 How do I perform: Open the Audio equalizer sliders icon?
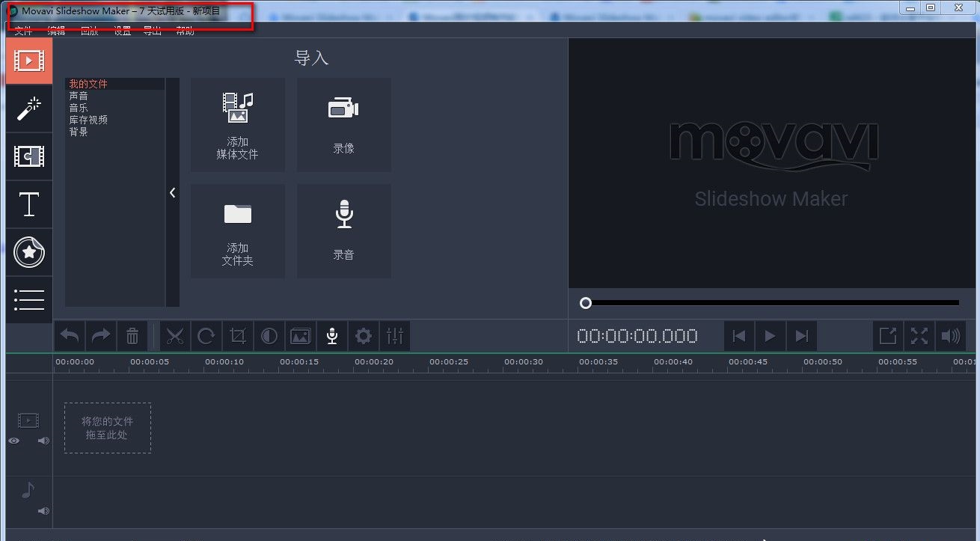click(395, 337)
